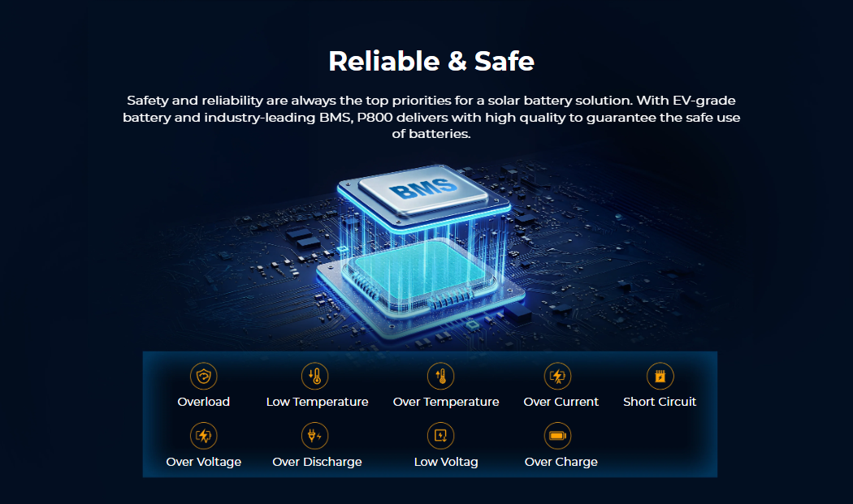Select the Over Voltage label

(x=203, y=462)
